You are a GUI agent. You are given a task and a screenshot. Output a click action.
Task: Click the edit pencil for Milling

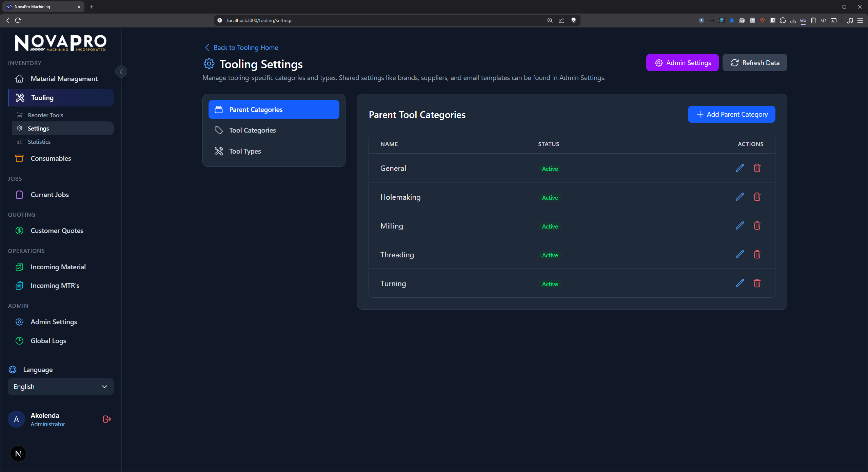tap(739, 226)
